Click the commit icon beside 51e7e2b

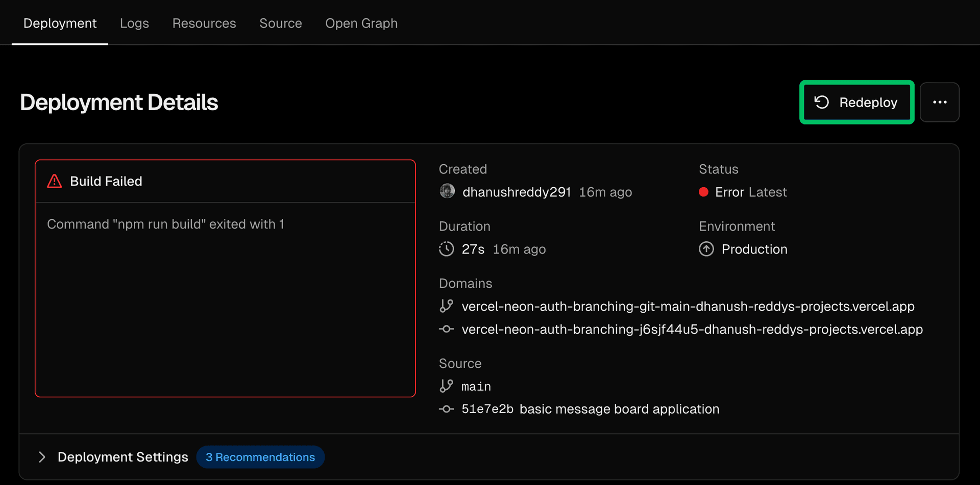[x=446, y=409]
